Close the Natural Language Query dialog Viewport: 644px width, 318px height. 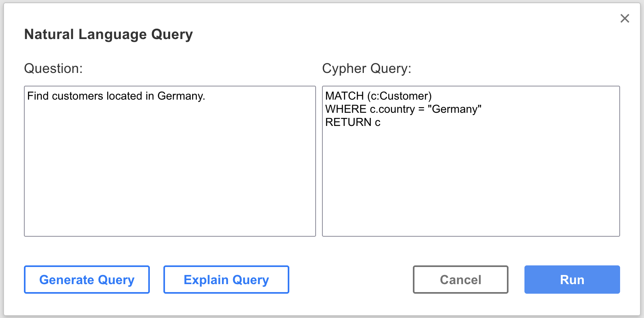click(x=624, y=18)
